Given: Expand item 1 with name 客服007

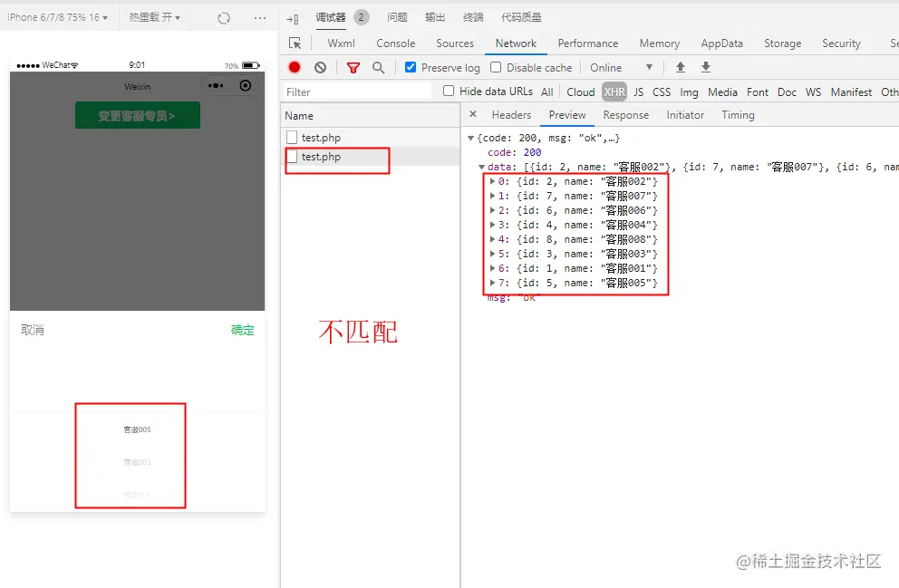Looking at the screenshot, I should (x=492, y=196).
